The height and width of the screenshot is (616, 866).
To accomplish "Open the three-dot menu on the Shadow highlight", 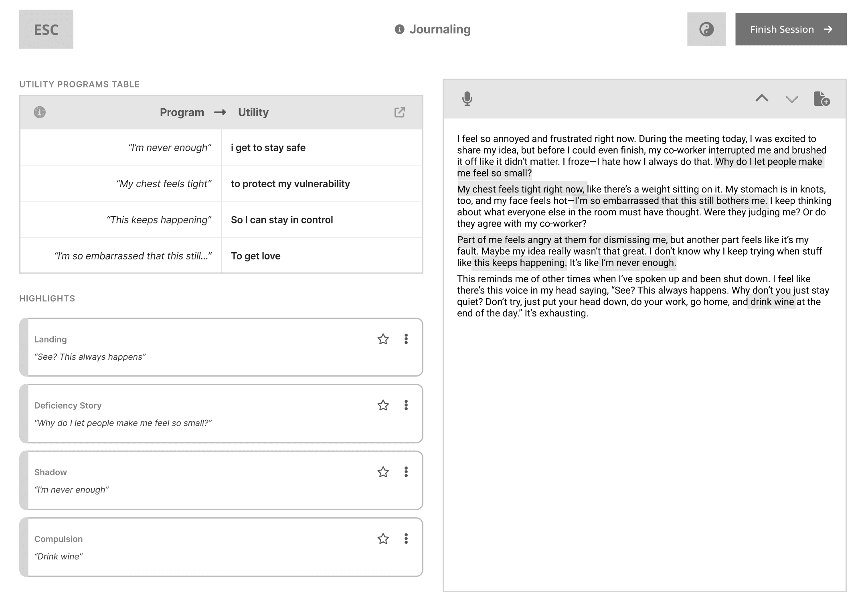I will point(406,472).
